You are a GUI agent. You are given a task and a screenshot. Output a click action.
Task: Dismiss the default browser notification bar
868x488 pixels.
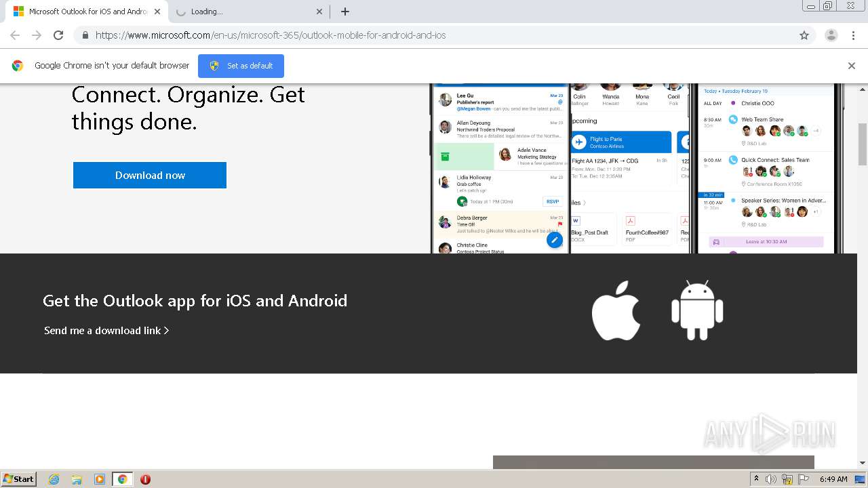point(852,66)
